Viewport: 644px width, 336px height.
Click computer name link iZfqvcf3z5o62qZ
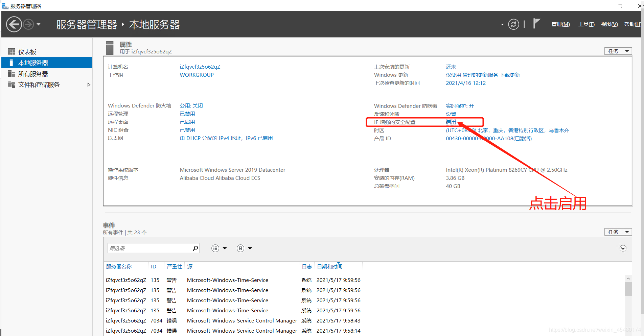point(200,67)
